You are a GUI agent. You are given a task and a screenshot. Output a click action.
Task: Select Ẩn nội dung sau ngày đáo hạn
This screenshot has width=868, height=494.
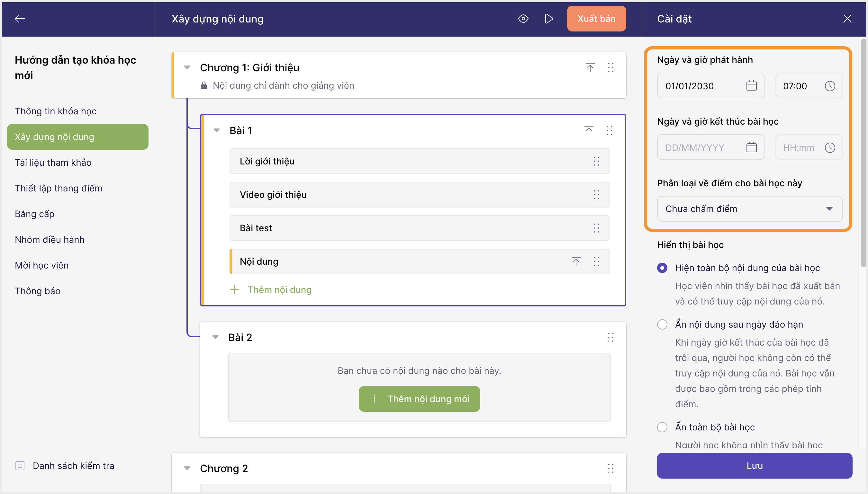(662, 324)
